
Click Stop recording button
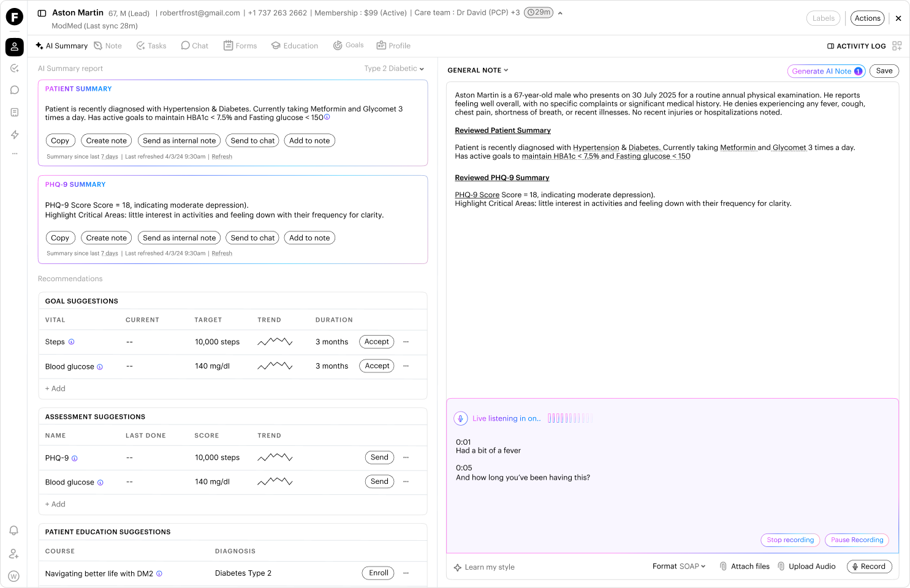tap(791, 540)
